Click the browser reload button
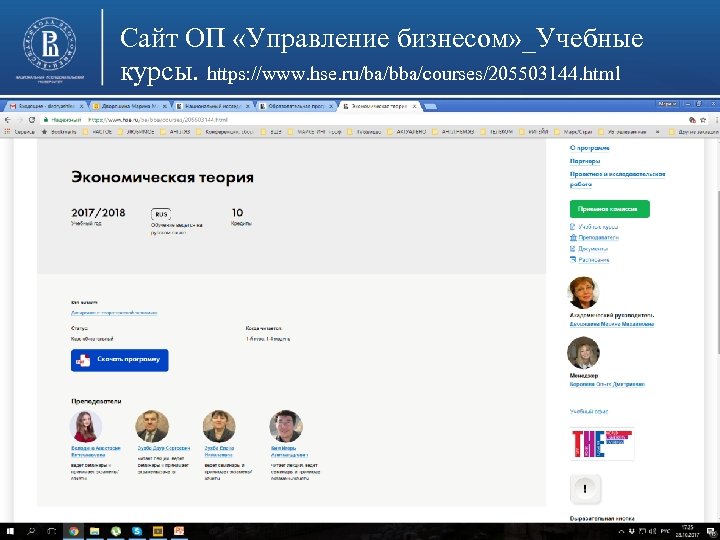Screen dimensions: 720x540 [32, 120]
